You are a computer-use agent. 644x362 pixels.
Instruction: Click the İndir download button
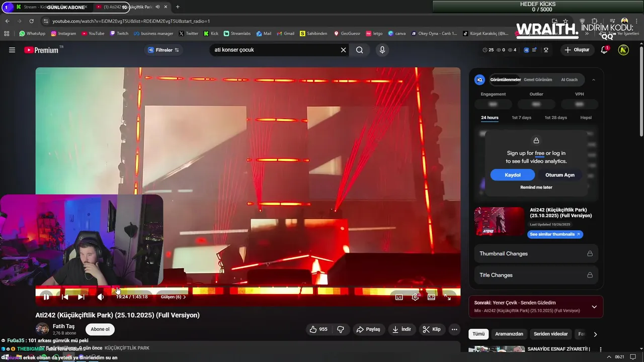click(x=401, y=329)
